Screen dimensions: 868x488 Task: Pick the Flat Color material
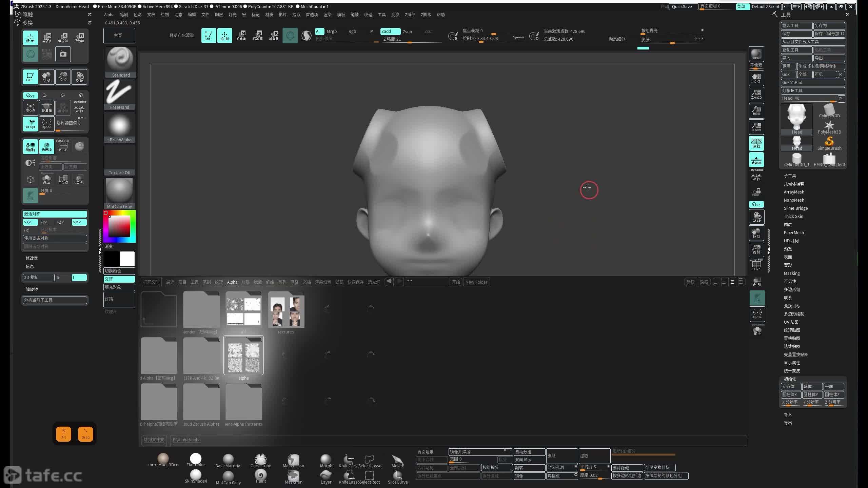196,460
